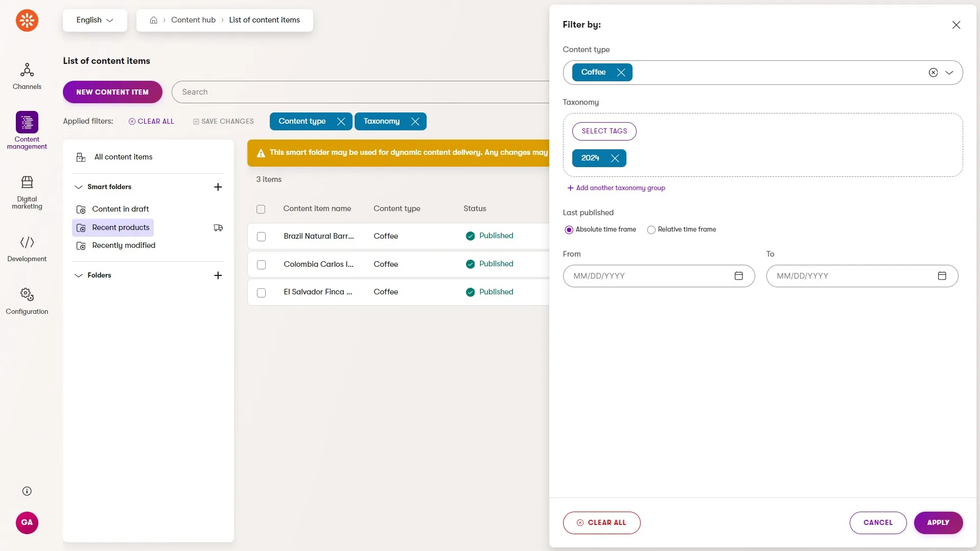
Task: Click the information circle icon
Action: click(x=27, y=491)
